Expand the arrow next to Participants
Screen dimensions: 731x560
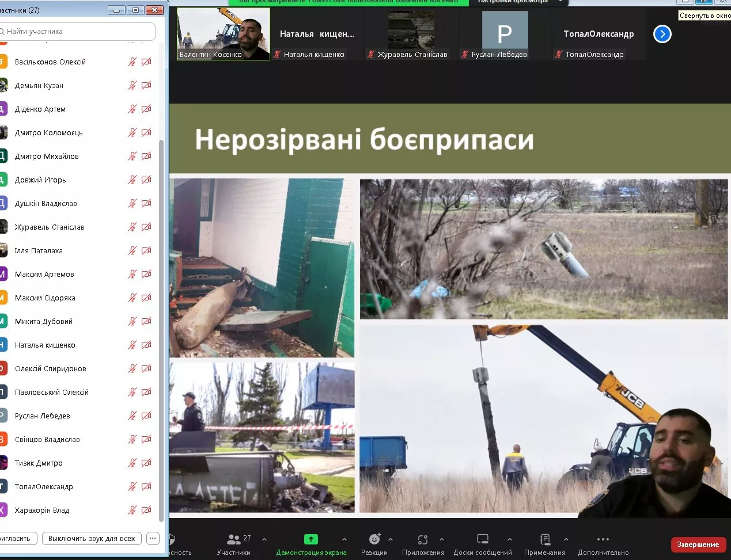264,539
